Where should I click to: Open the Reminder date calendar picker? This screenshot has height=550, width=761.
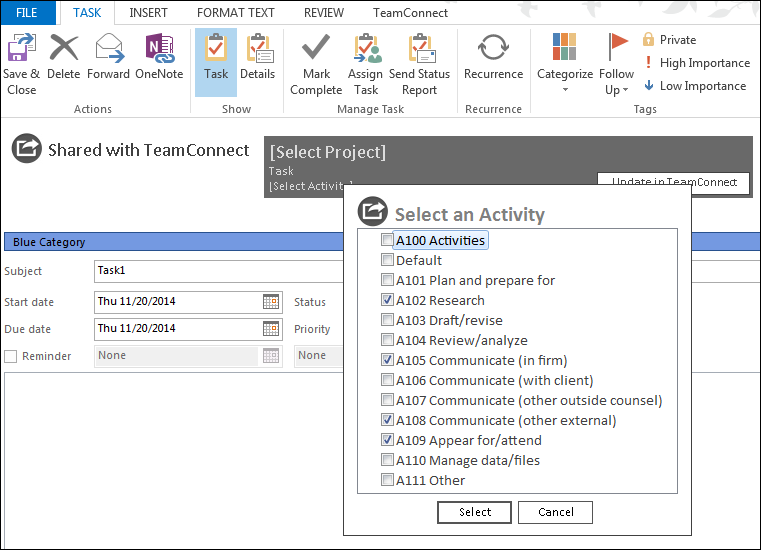tap(271, 356)
